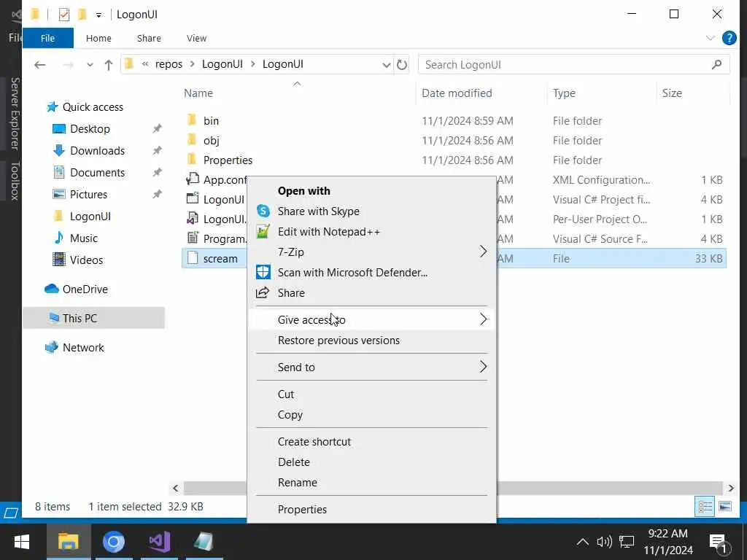Switch to the Home ribbon tab
This screenshot has height=560, width=747.
pyautogui.click(x=98, y=38)
